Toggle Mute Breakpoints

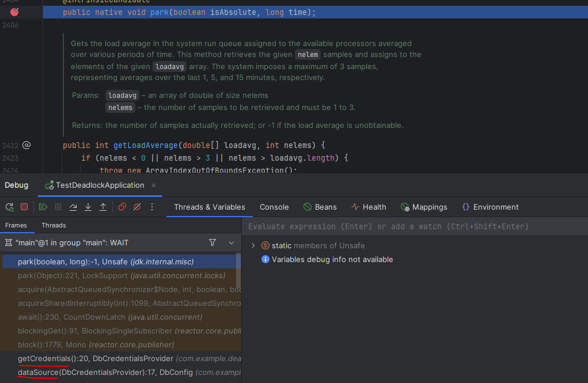pos(137,207)
